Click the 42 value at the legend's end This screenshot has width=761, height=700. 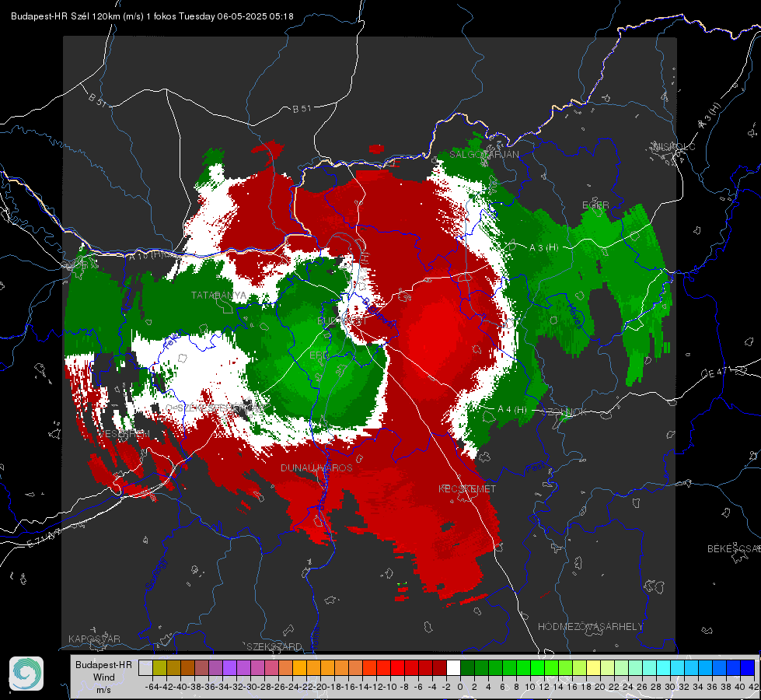point(754,687)
